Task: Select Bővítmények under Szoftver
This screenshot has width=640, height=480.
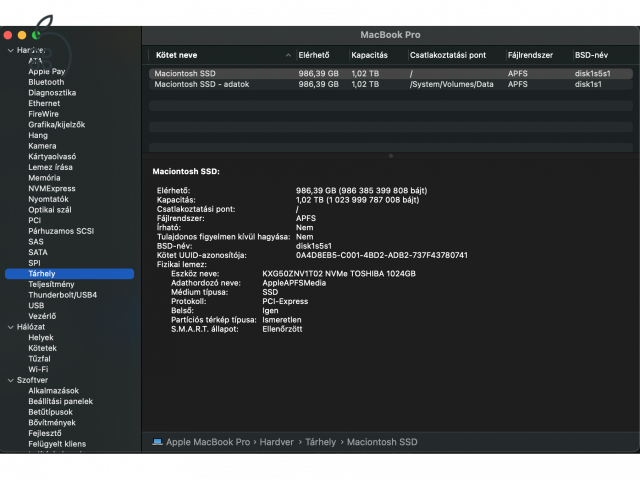Action: click(x=52, y=422)
